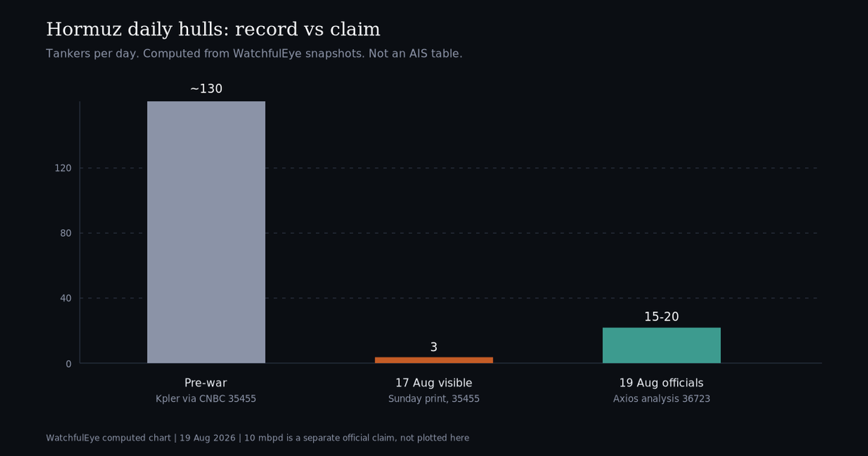
Task: Click the 120 y-axis tick label
Action: pos(64,168)
